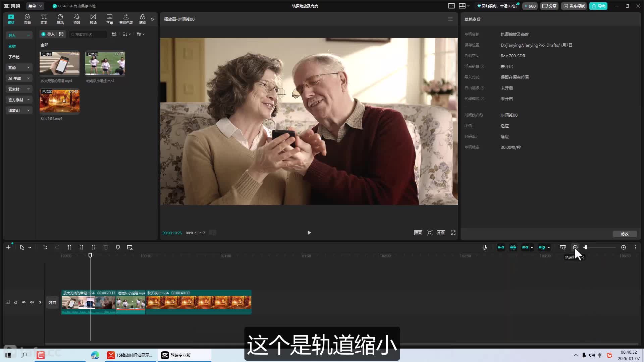Click the player fullscreen icon
The image size is (644, 362).
(x=453, y=233)
